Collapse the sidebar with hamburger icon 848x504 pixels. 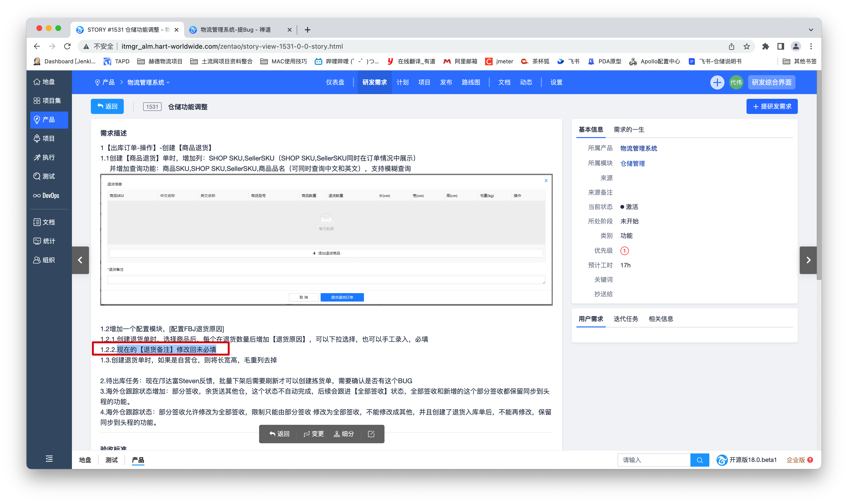[49, 459]
